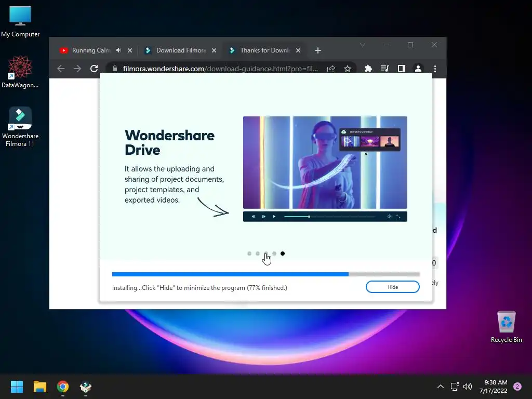View site security lock info

click(x=115, y=69)
